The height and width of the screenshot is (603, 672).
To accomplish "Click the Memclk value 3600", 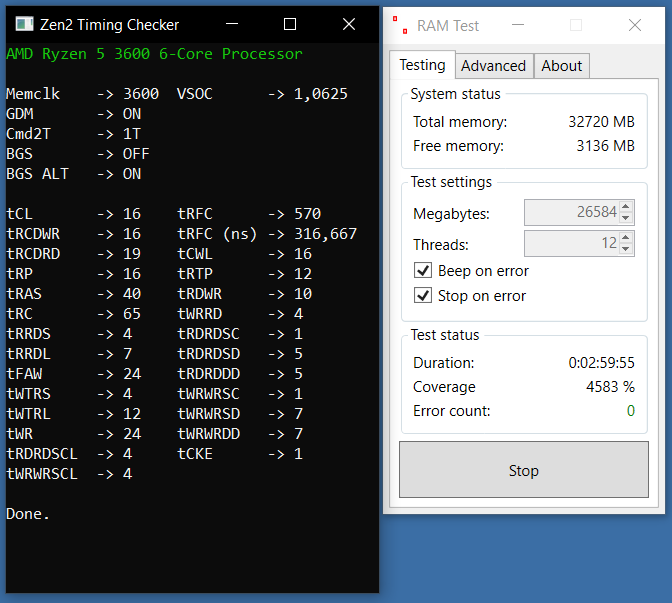I will 141,94.
